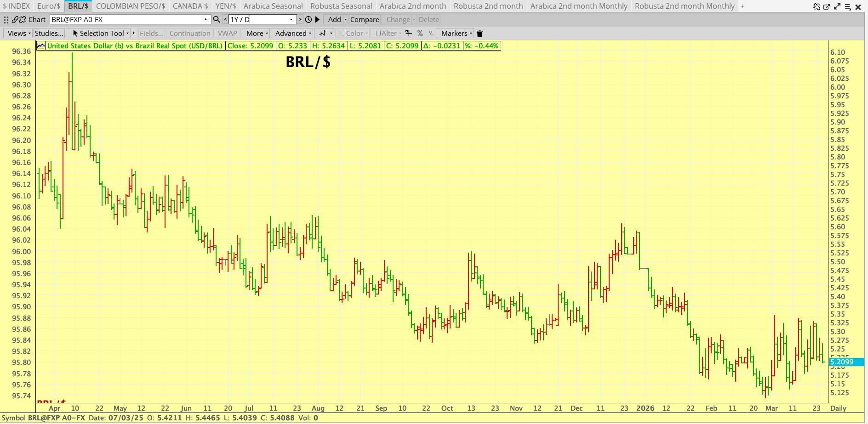Click the Fields... button
Screen dimensions: 868x424
tap(151, 33)
